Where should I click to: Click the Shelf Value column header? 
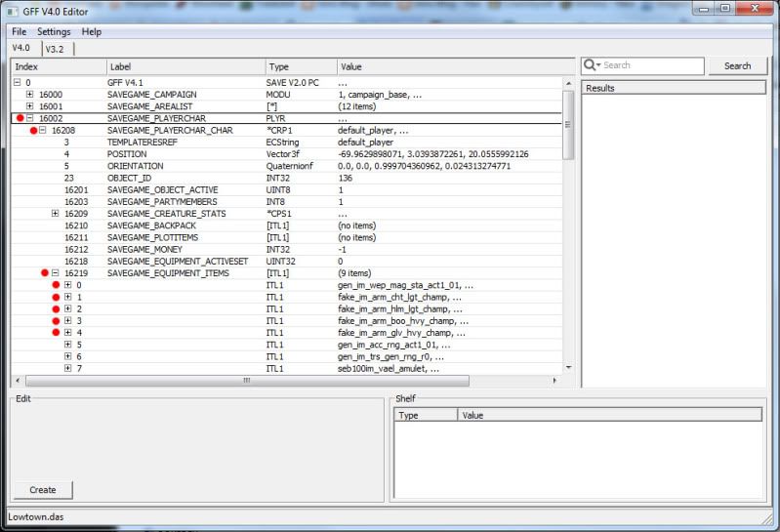(x=610, y=415)
